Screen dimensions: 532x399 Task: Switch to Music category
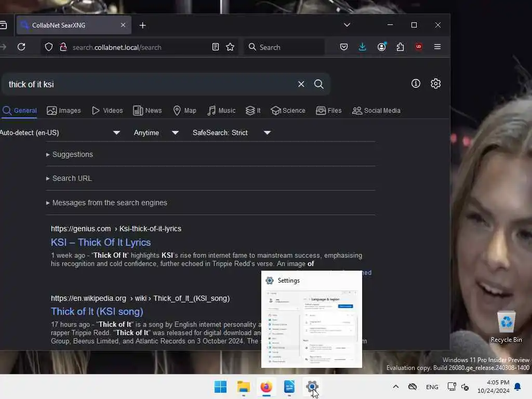[x=221, y=111]
